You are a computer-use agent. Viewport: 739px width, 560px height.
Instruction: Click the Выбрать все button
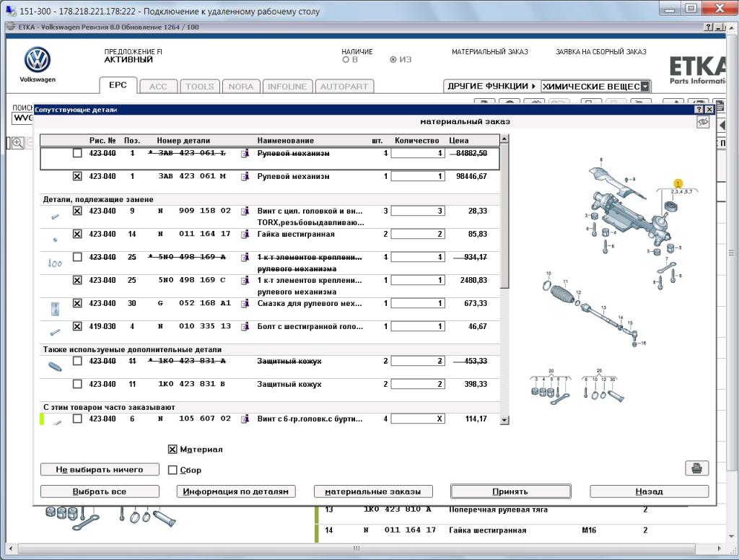(100, 491)
